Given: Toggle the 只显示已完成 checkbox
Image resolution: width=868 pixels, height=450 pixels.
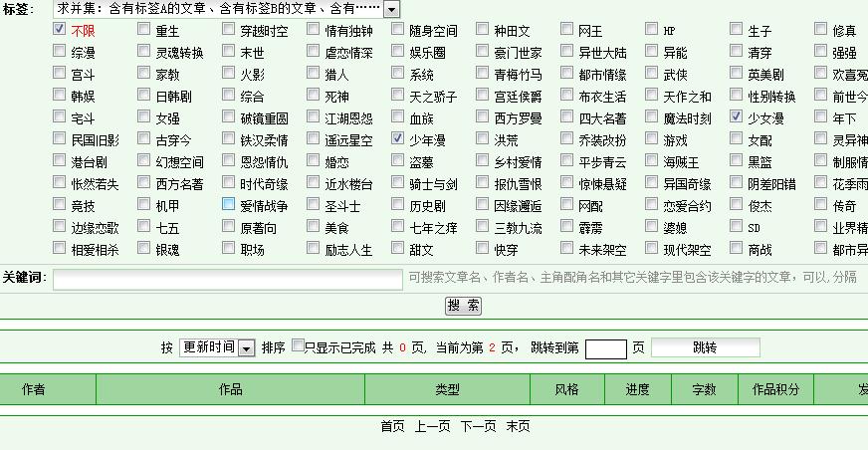Looking at the screenshot, I should tap(298, 346).
